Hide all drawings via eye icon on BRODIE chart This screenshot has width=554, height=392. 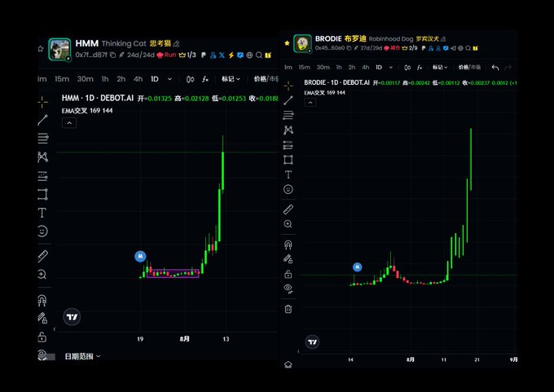point(288,288)
